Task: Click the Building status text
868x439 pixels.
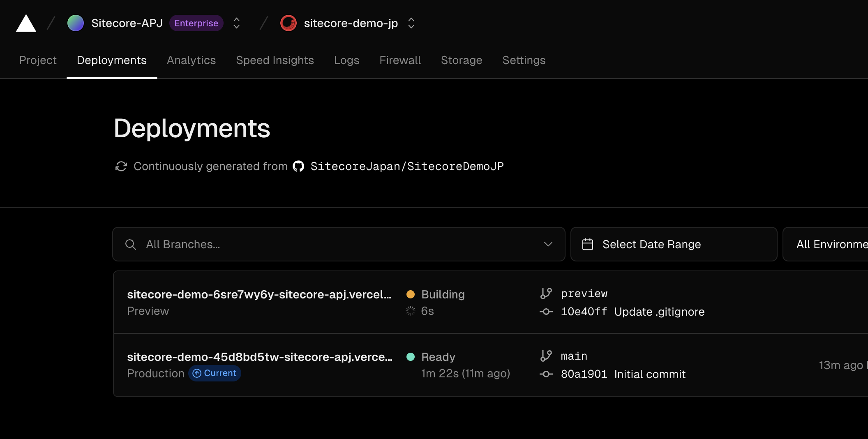Action: (x=443, y=294)
